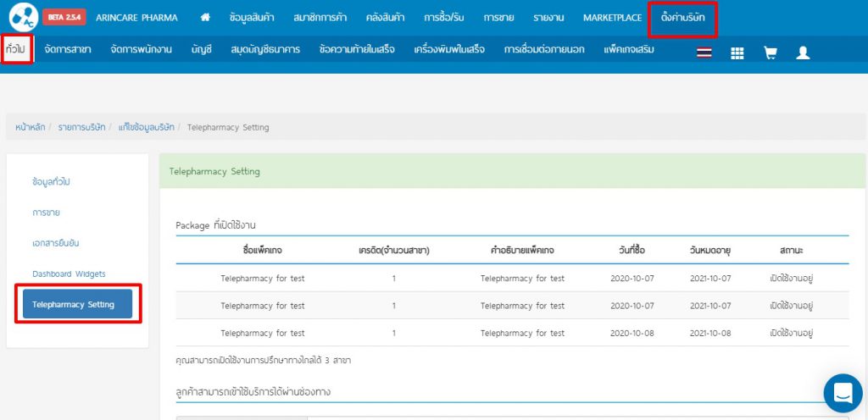The image size is (868, 420).
Task: Click วันหมดอายุ column header
Action: pyautogui.click(x=710, y=251)
